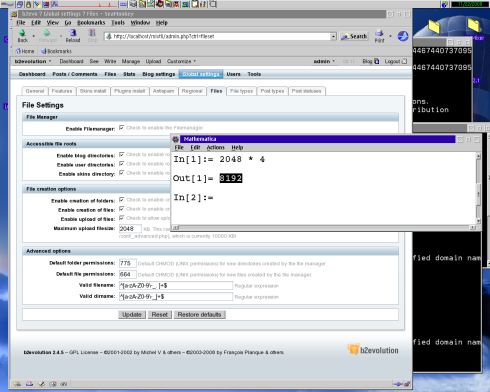Open the Bookmarks menu in SeaMonkey
490x392 pixels.
click(x=91, y=23)
